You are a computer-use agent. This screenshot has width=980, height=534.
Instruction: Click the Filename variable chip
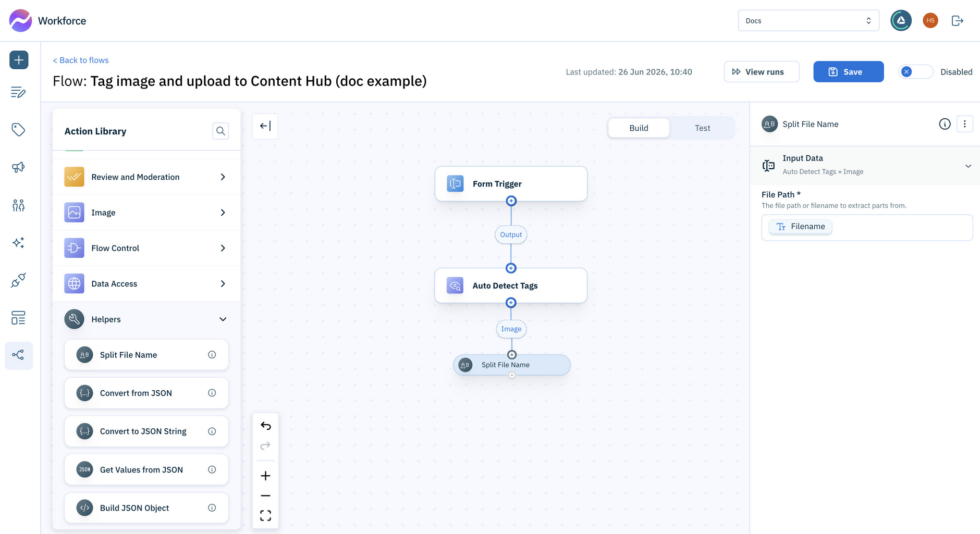pyautogui.click(x=801, y=227)
